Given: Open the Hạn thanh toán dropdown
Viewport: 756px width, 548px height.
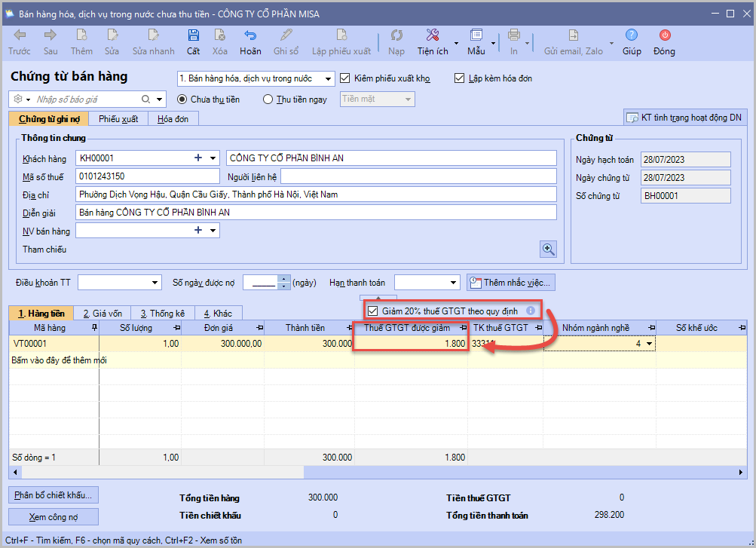Looking at the screenshot, I should click(x=454, y=283).
